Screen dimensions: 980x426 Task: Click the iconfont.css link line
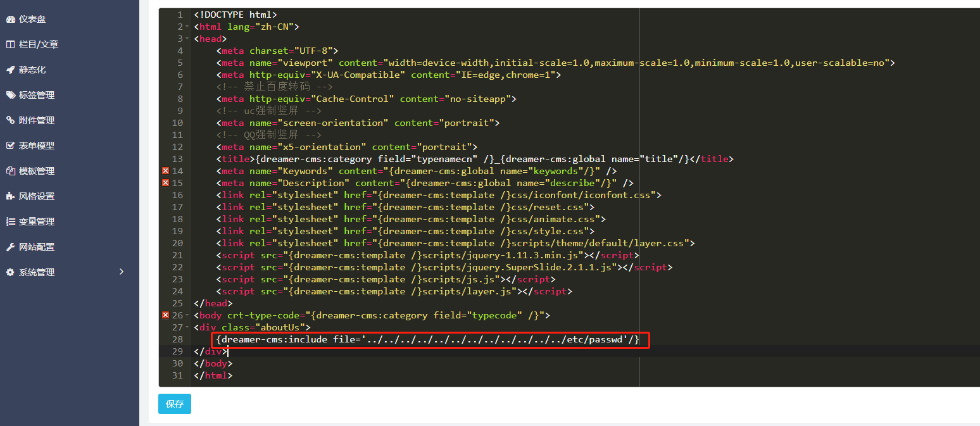[439, 195]
